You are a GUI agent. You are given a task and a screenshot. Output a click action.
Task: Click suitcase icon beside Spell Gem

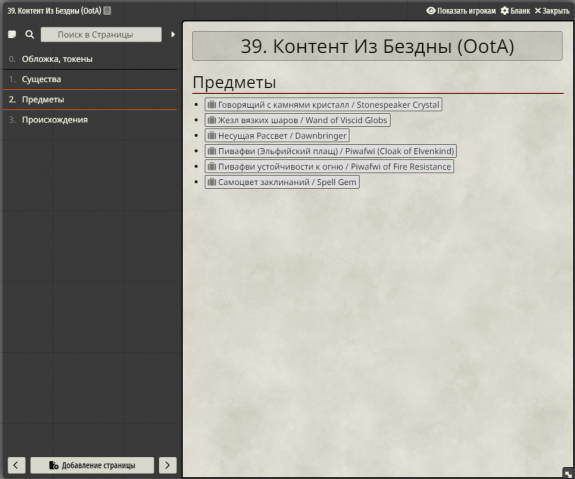[x=212, y=182]
